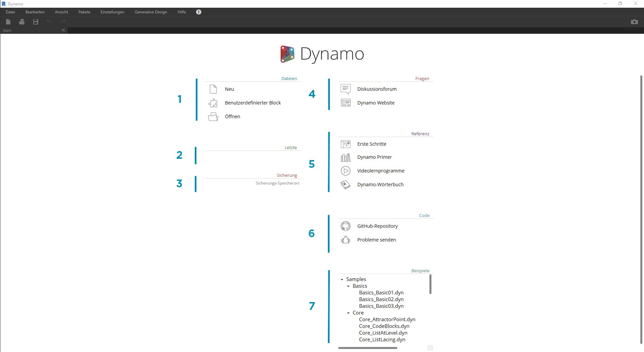
Task: Open the Bearbeiten menu
Action: click(35, 12)
